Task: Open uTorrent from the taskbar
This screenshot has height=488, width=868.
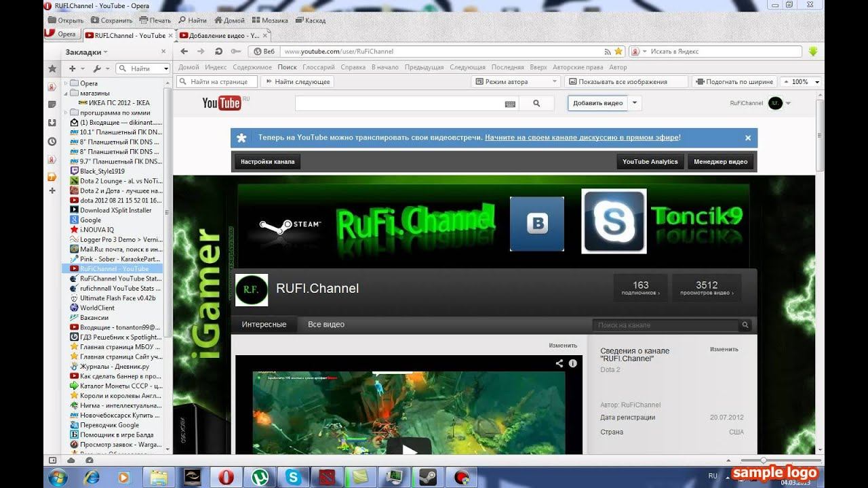Action: [260, 477]
